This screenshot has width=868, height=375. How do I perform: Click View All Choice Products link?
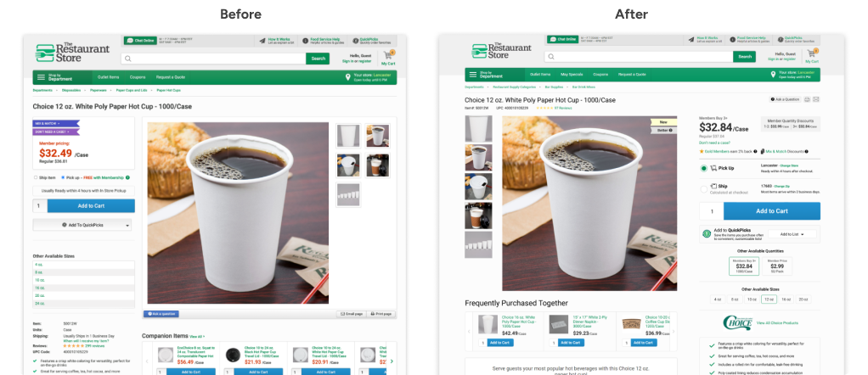point(777,322)
